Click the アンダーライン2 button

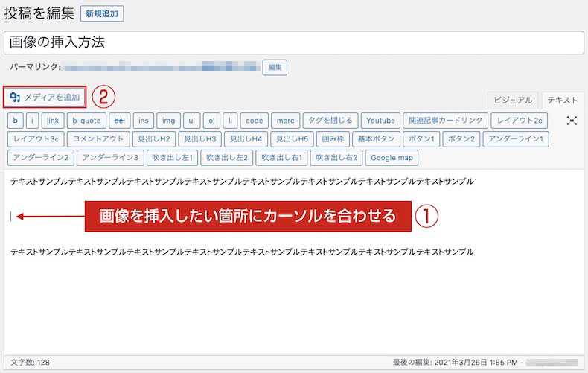pyautogui.click(x=41, y=158)
